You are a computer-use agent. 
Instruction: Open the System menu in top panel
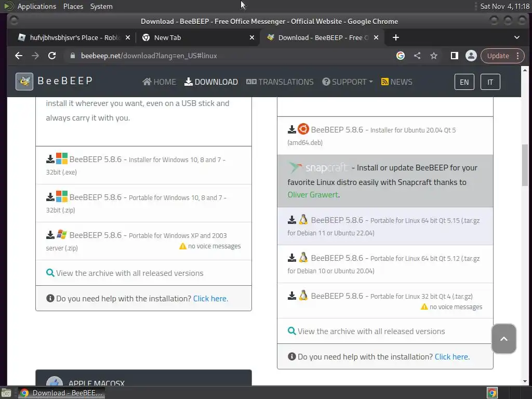(x=101, y=6)
